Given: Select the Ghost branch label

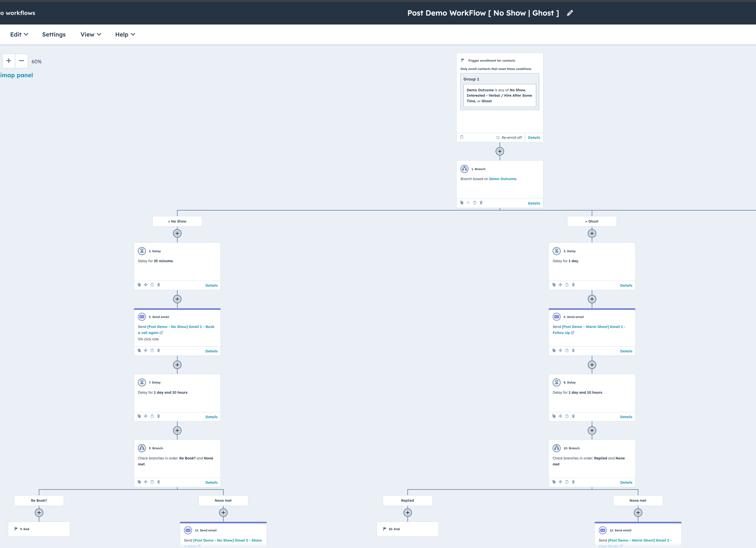Looking at the screenshot, I should point(592,221).
